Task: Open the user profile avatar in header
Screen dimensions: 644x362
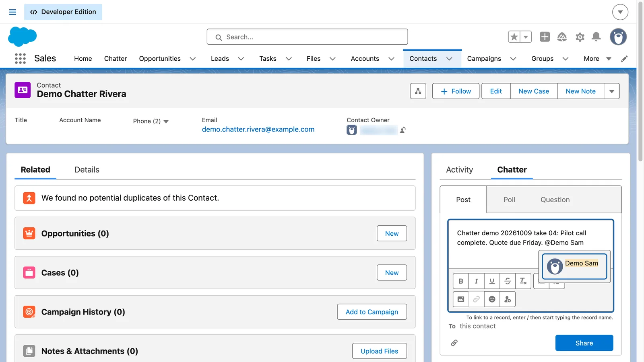Action: coord(618,37)
